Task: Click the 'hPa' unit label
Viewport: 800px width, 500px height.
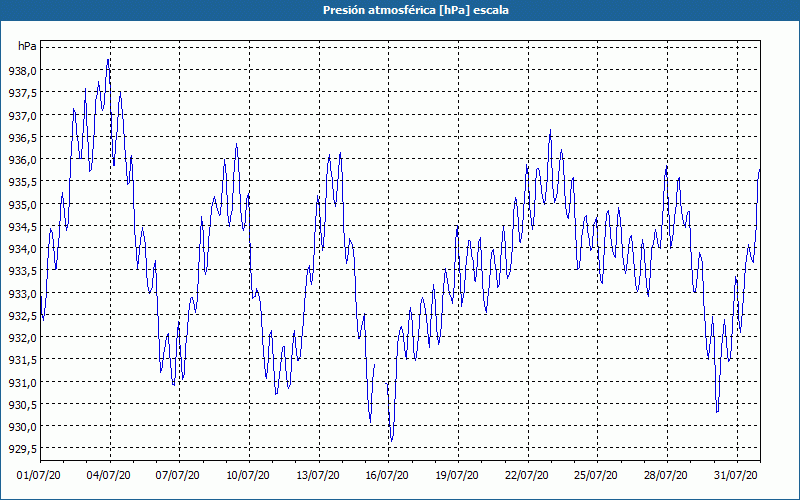Action: point(27,46)
